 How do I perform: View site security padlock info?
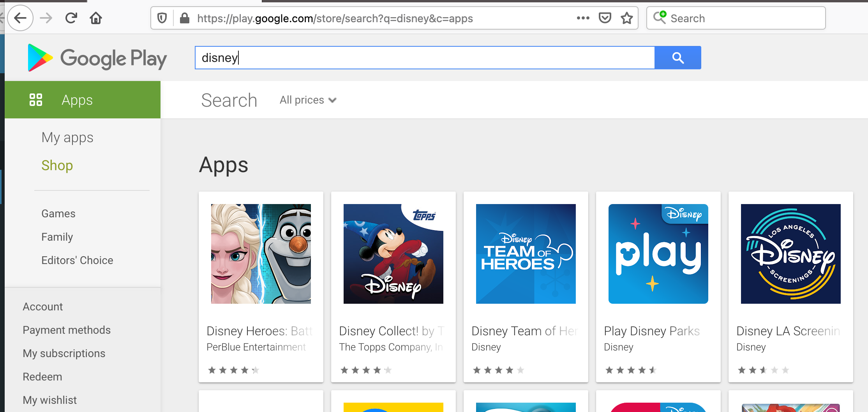click(x=185, y=18)
